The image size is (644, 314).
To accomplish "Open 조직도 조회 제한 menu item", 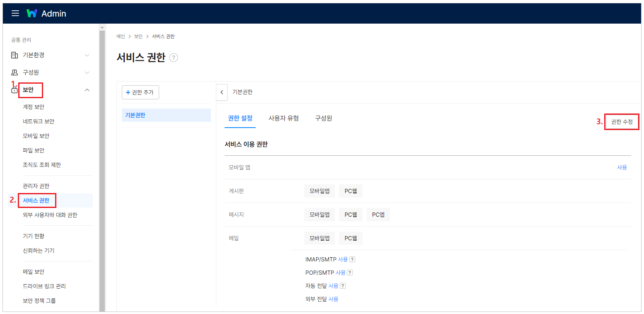I will pyautogui.click(x=42, y=165).
